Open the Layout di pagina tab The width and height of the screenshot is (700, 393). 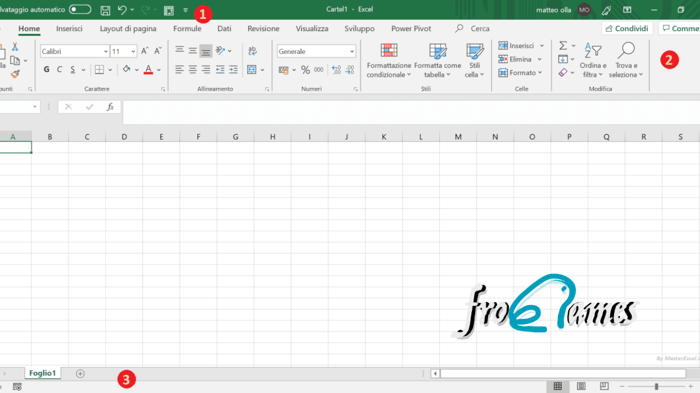128,29
